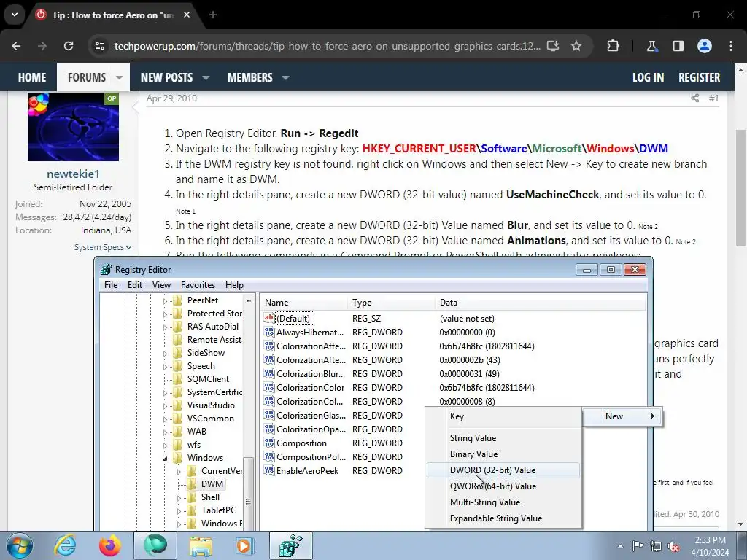Open NEW POSTS dropdown arrow
This screenshot has height=560, width=747.
206,77
